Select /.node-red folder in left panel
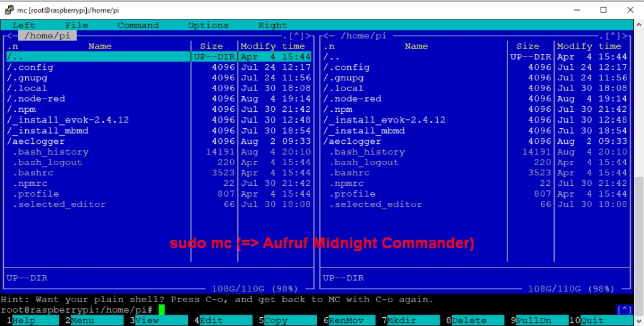The image size is (644, 326). [x=159, y=99]
